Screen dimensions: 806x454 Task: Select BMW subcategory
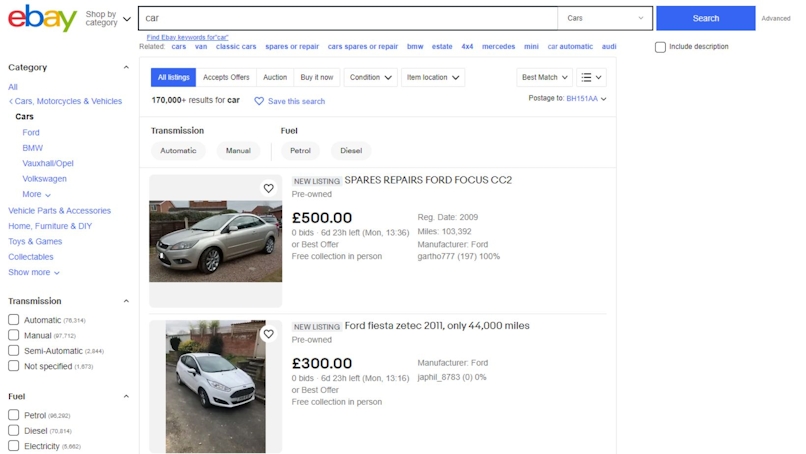(32, 148)
